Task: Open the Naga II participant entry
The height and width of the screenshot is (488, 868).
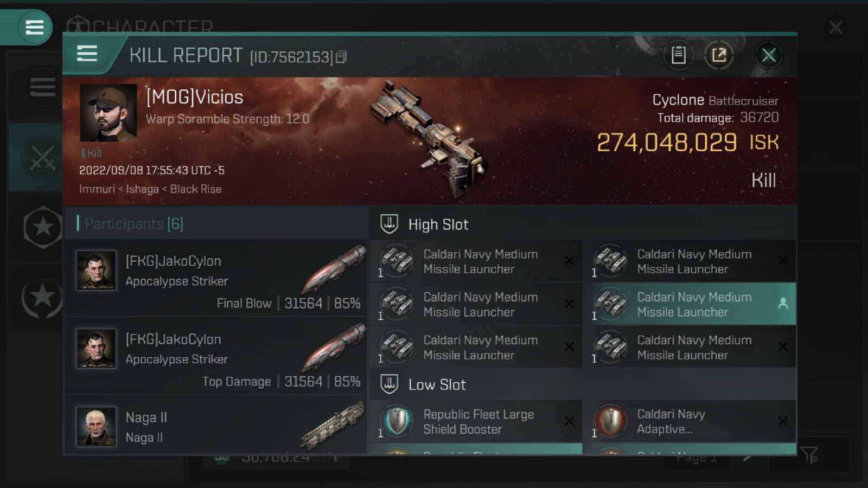Action: click(x=216, y=425)
